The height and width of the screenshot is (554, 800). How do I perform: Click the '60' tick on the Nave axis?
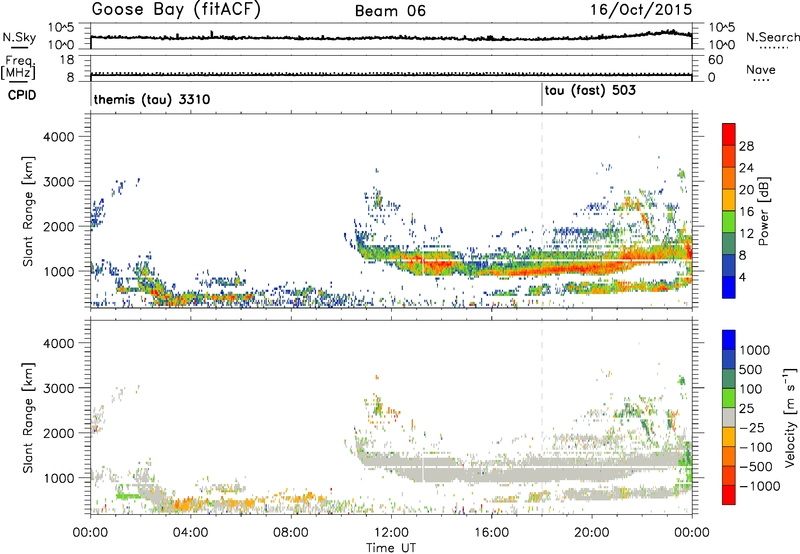pyautogui.click(x=715, y=60)
